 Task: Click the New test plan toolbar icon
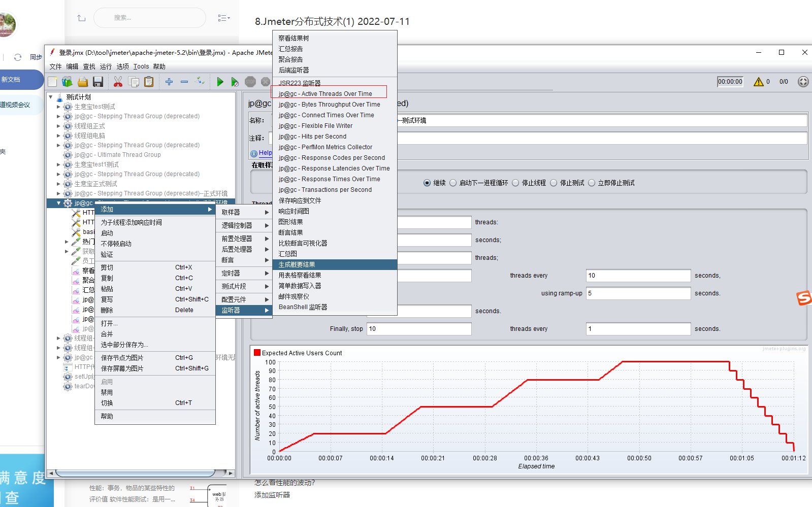coord(52,82)
